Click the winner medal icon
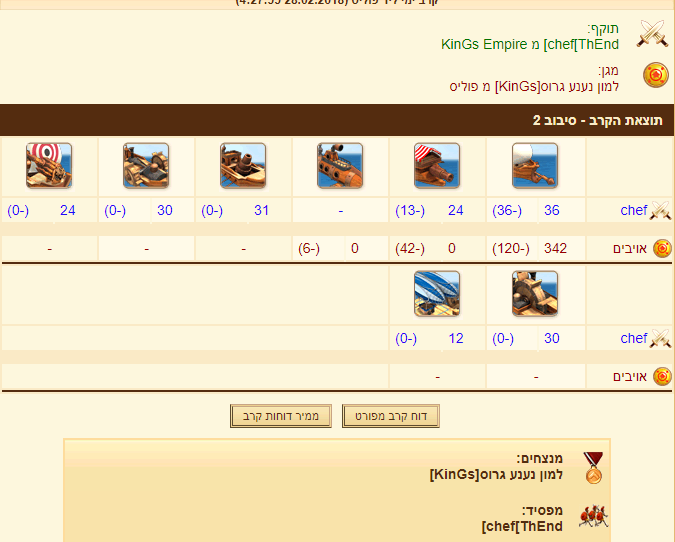This screenshot has width=675, height=542. point(593,468)
